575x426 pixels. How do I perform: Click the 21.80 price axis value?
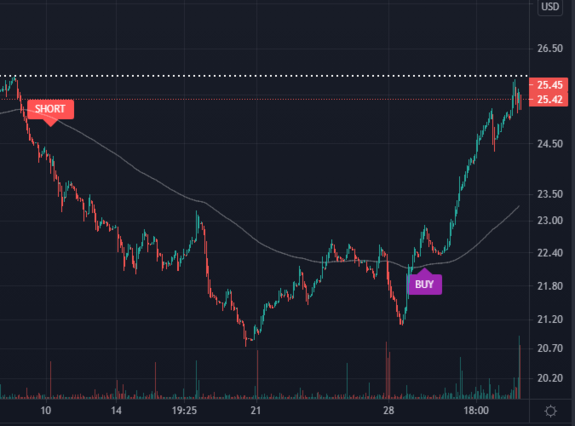tap(550, 286)
